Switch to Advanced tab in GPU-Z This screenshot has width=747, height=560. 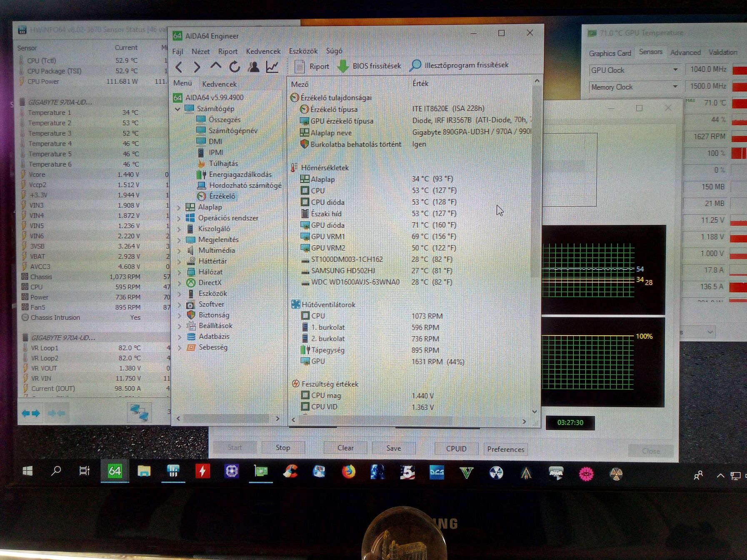[685, 52]
